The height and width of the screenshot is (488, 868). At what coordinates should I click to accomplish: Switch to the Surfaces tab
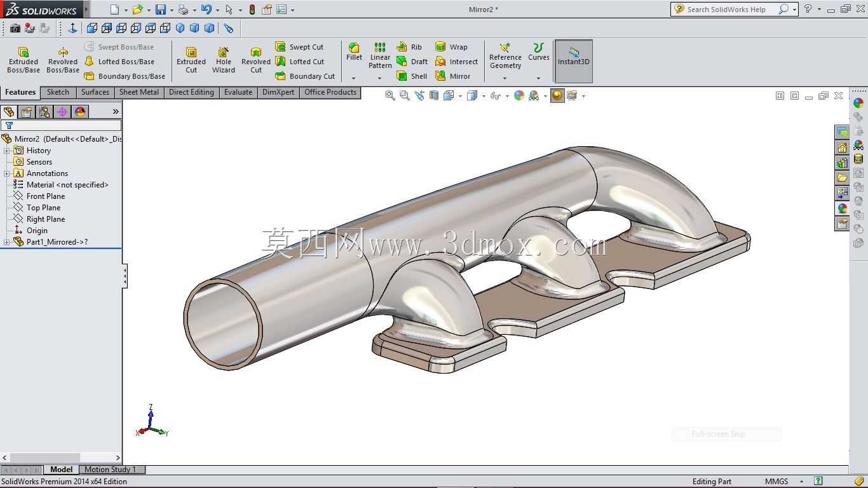[x=95, y=92]
